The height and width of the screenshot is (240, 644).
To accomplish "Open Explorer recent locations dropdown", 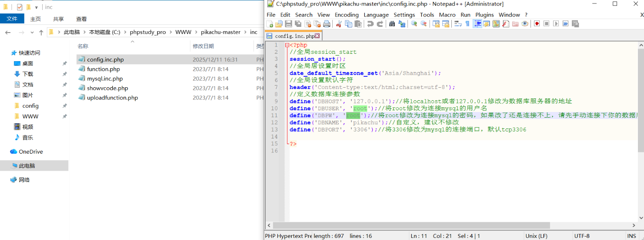I will (32, 32).
